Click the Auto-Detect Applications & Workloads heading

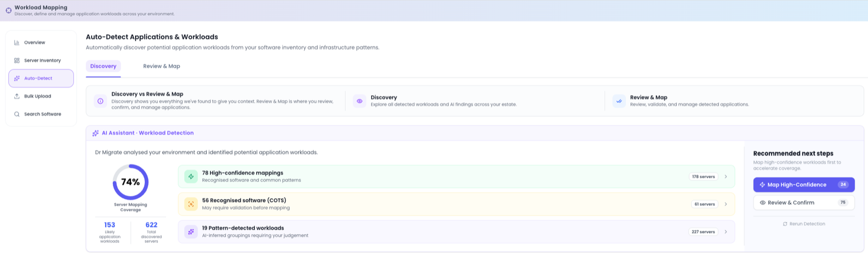coord(152,37)
